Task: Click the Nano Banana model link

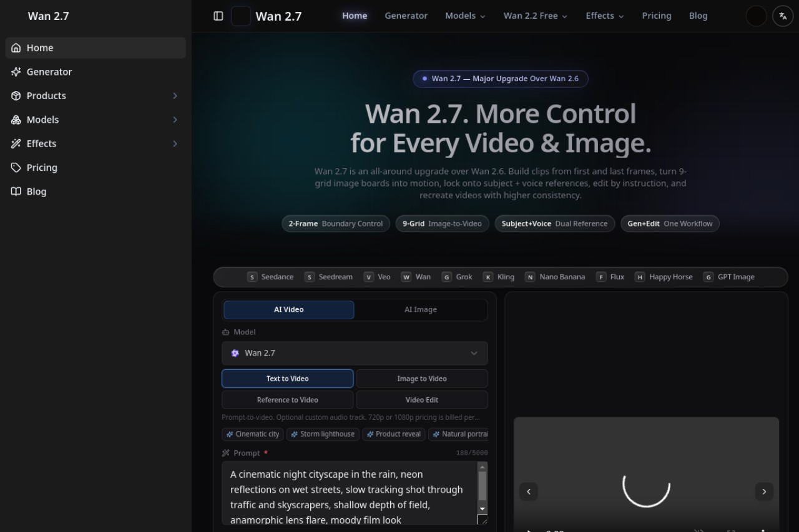Action: pos(555,277)
